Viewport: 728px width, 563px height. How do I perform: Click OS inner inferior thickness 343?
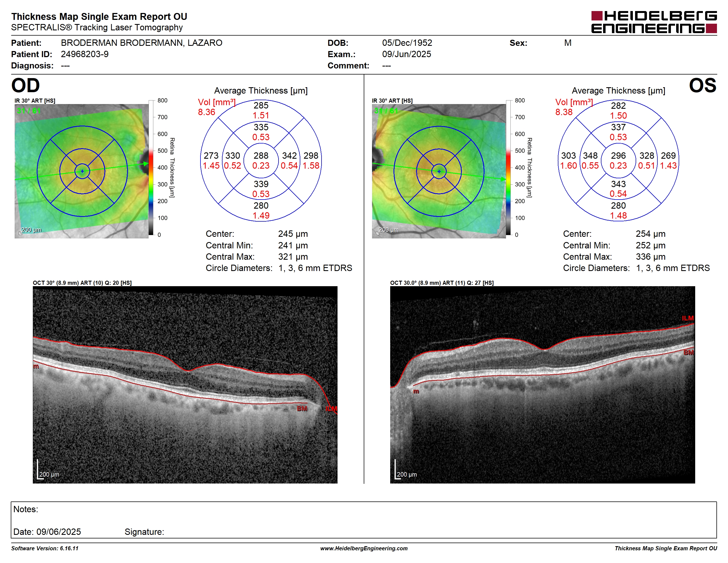click(x=618, y=184)
